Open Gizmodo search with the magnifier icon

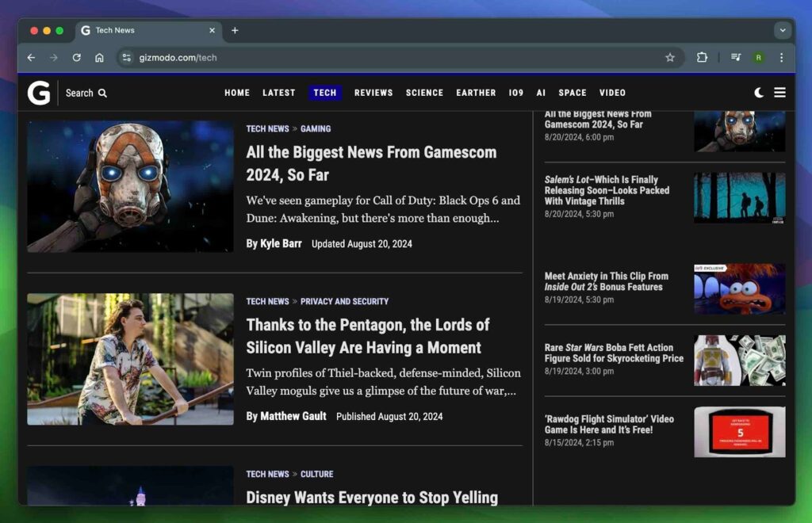pos(102,93)
